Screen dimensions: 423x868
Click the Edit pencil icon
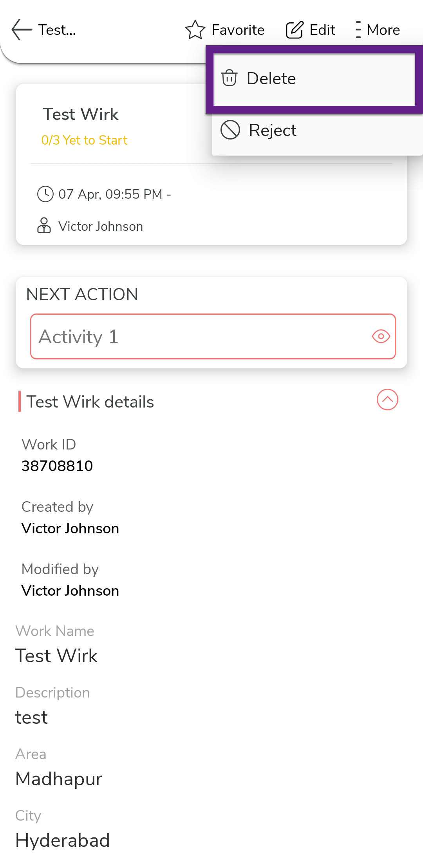(x=295, y=30)
